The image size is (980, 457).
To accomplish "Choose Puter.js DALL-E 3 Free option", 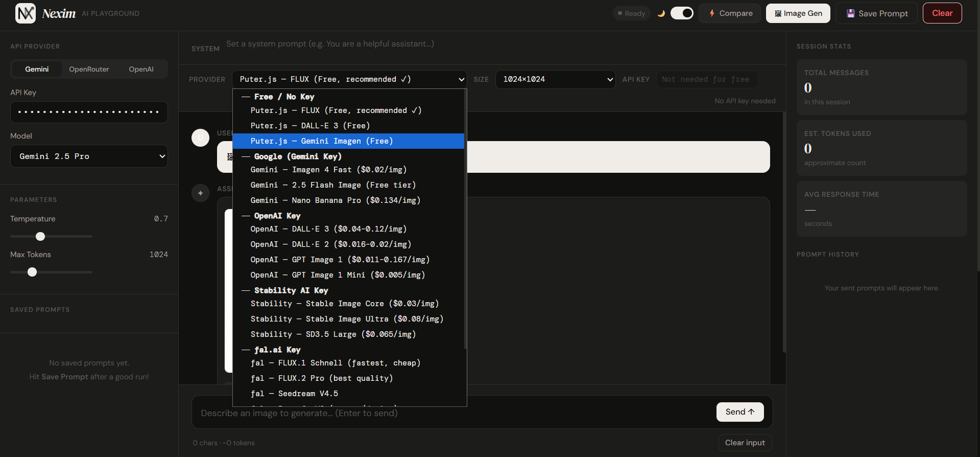I will coord(348,126).
